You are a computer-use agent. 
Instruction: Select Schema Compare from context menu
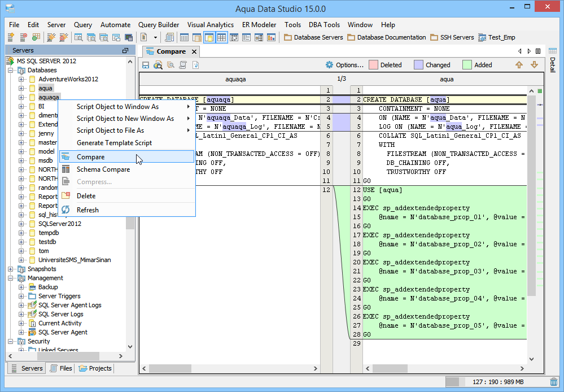pyautogui.click(x=103, y=169)
